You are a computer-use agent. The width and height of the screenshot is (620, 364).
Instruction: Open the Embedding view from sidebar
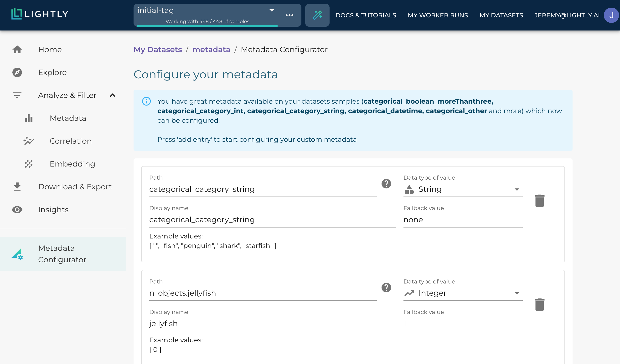coord(72,164)
